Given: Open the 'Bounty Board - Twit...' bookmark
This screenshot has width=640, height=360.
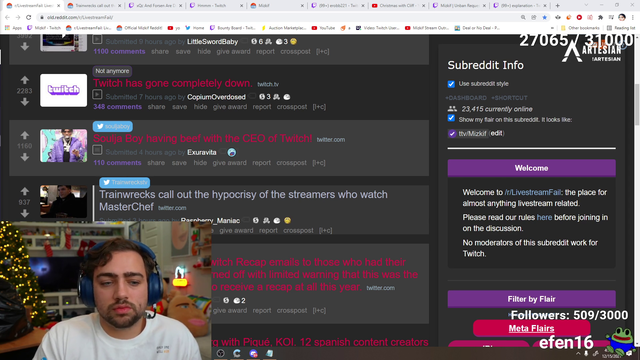Looking at the screenshot, I should click(233, 28).
